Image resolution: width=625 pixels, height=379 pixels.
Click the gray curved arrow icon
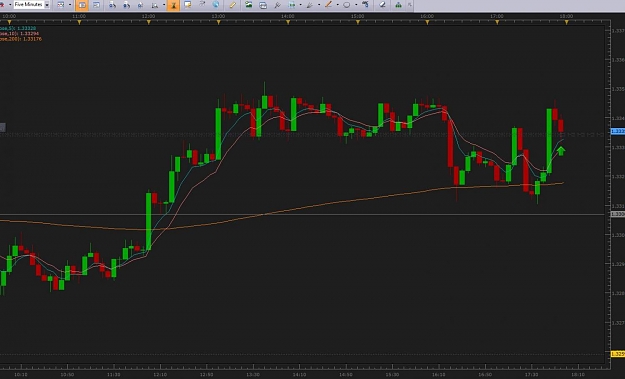pos(202,5)
